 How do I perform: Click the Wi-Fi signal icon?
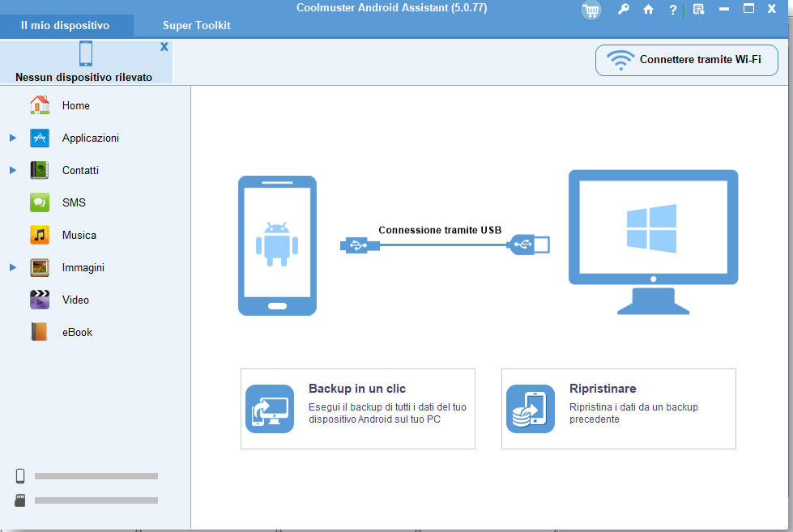click(620, 60)
